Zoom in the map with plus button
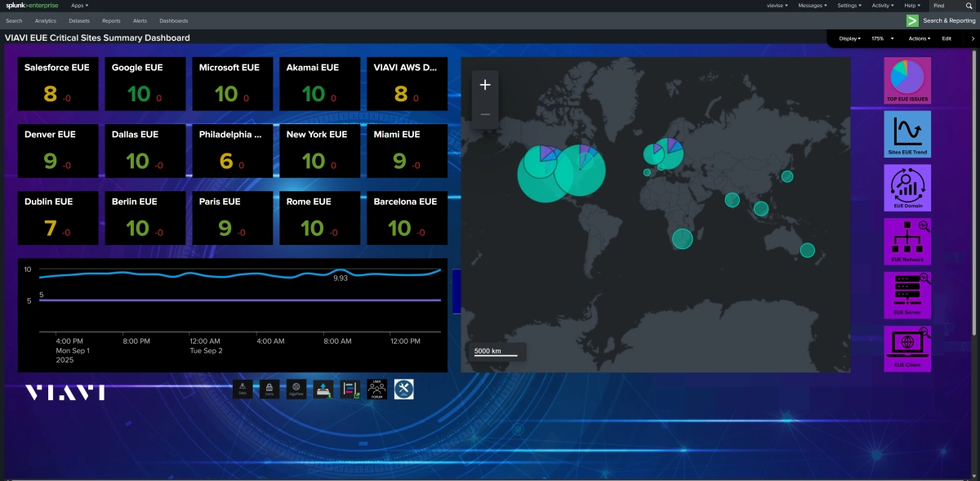The image size is (980, 481). point(485,85)
